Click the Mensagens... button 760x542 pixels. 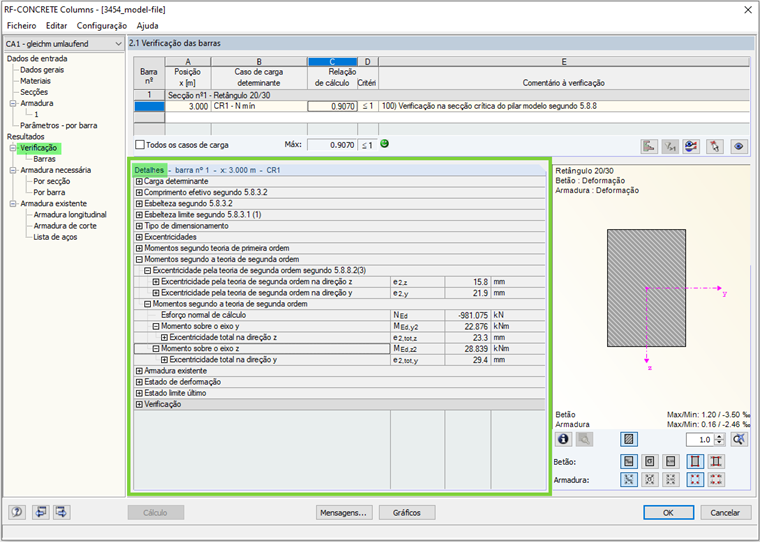coord(344,512)
